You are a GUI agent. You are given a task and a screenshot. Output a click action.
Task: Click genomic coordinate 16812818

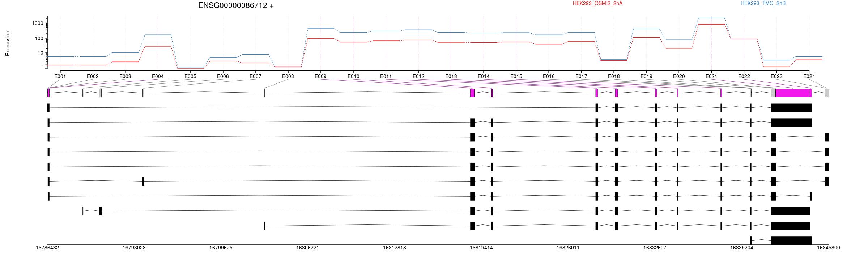(395, 248)
